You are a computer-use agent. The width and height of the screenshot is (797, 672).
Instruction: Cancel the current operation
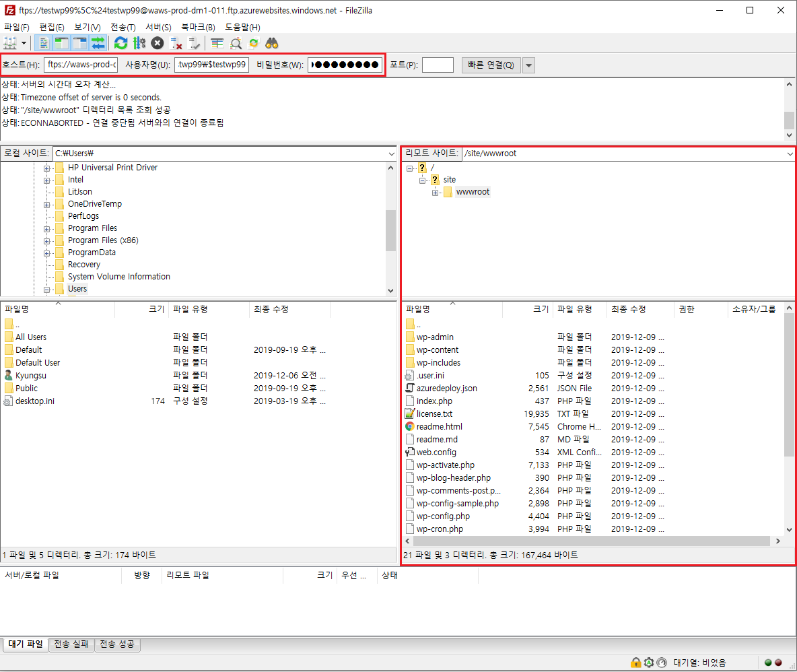[x=158, y=44]
